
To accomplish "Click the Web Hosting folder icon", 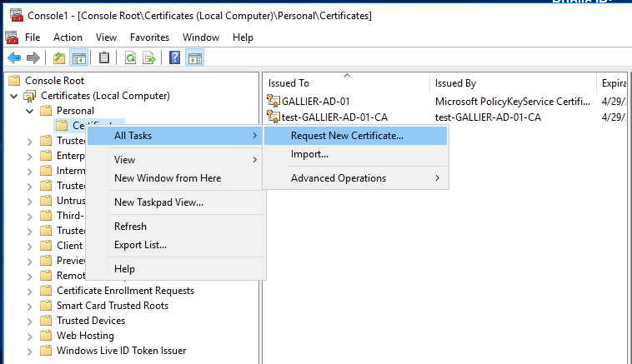I will (x=46, y=336).
